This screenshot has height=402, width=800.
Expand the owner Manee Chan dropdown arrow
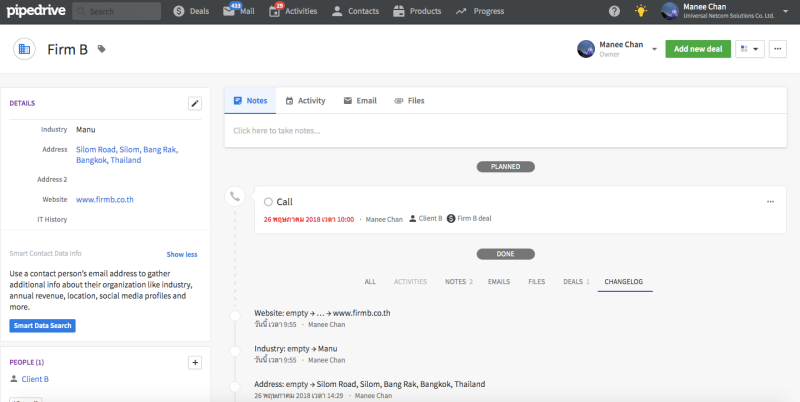[x=654, y=49]
